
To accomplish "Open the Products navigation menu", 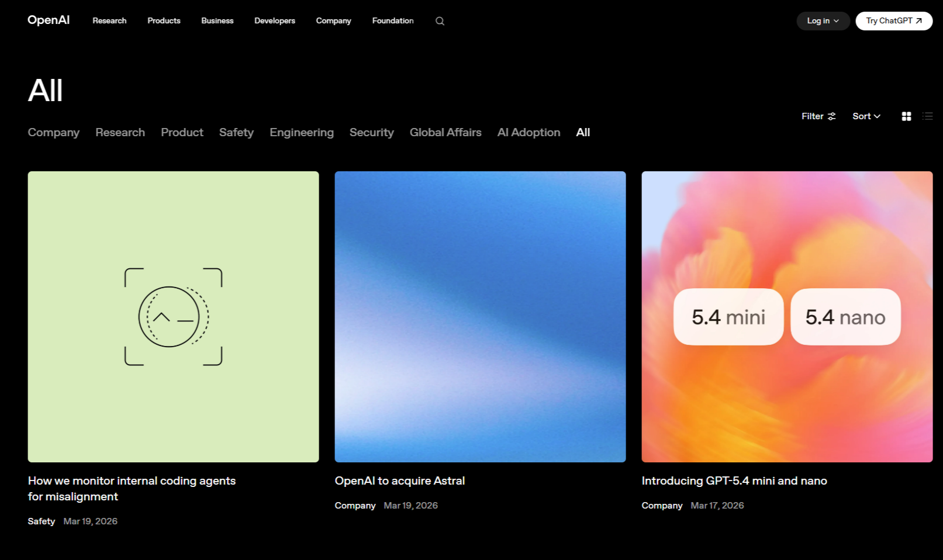I will tap(164, 21).
